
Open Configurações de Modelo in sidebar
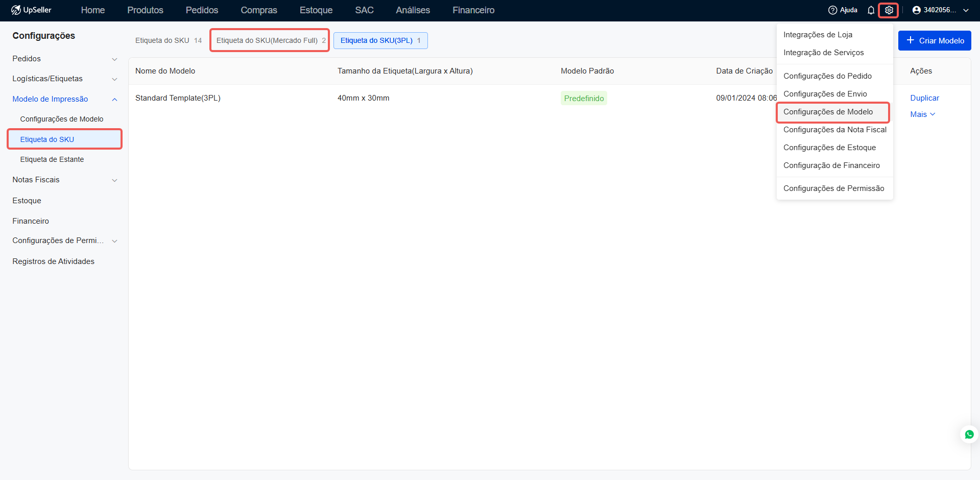(62, 119)
